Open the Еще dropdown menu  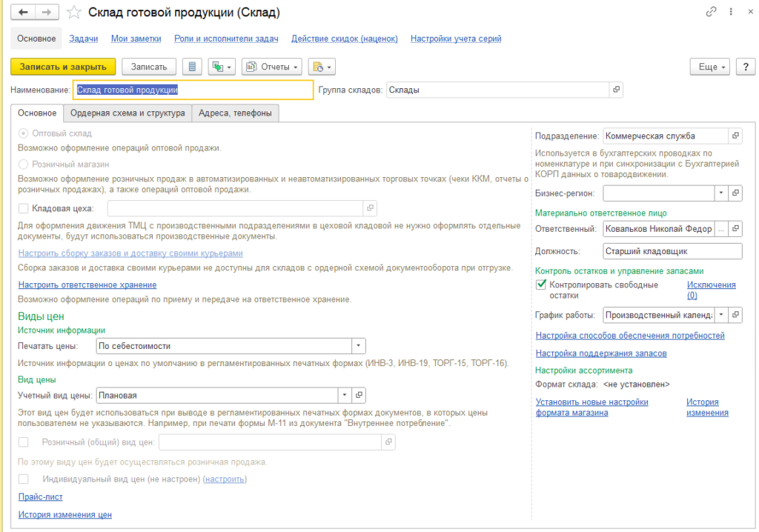coord(710,67)
